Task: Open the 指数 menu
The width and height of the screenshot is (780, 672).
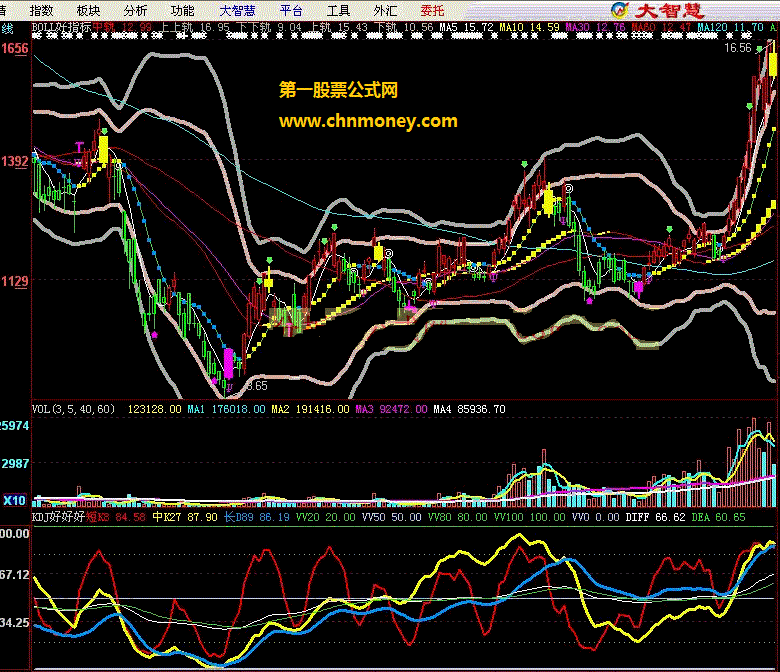Action: tap(41, 10)
